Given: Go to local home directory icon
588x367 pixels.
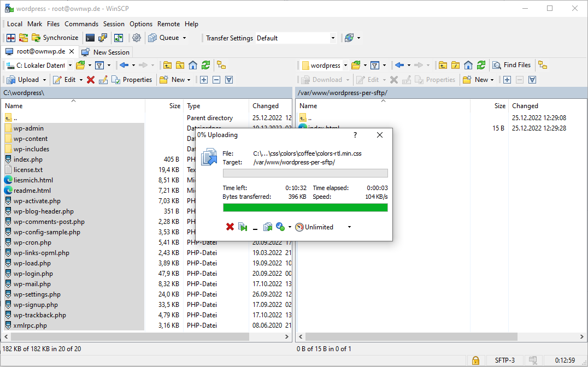Looking at the screenshot, I should 193,65.
